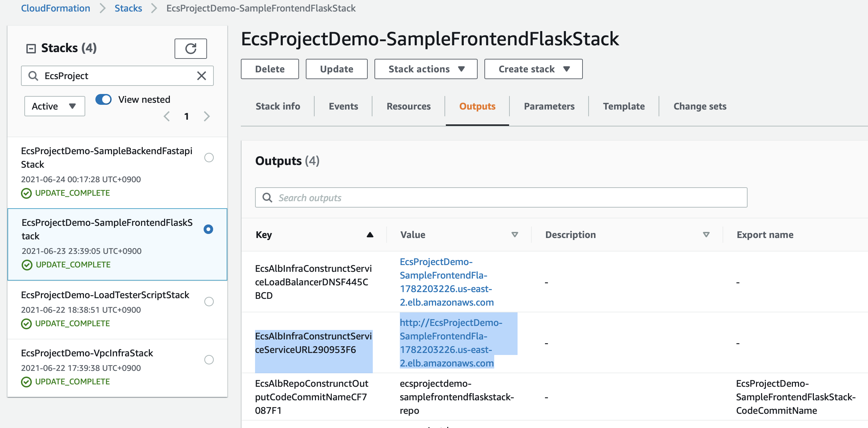Clear the EcsProject search with the X icon
Viewport: 868px width, 428px height.
click(202, 76)
